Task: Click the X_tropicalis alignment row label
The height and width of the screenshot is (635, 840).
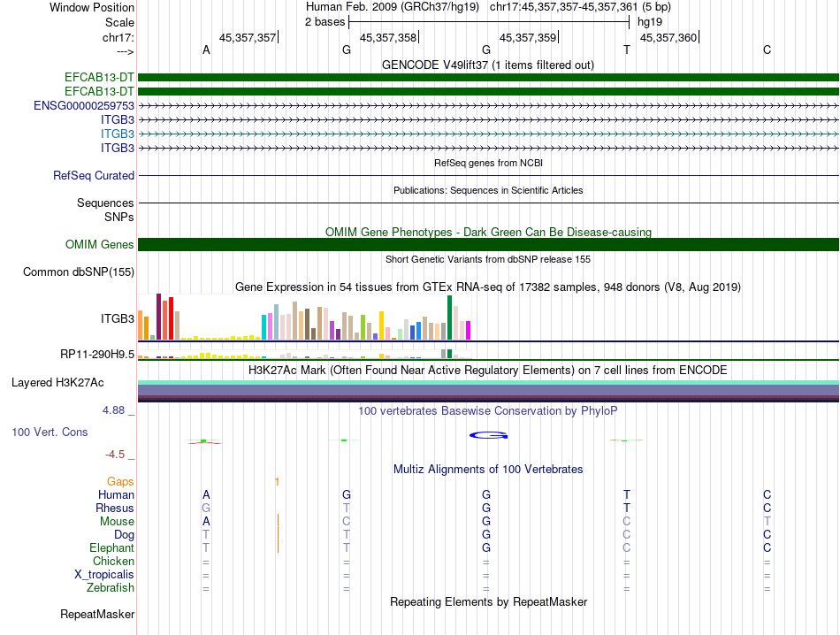Action: coord(104,575)
